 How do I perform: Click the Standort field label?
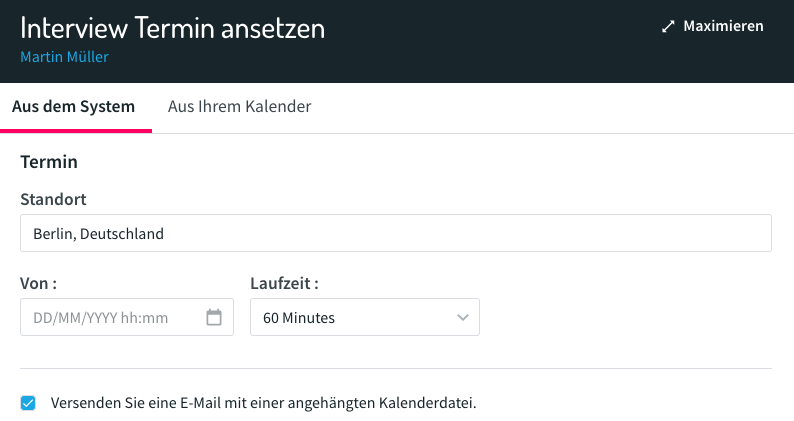(53, 199)
